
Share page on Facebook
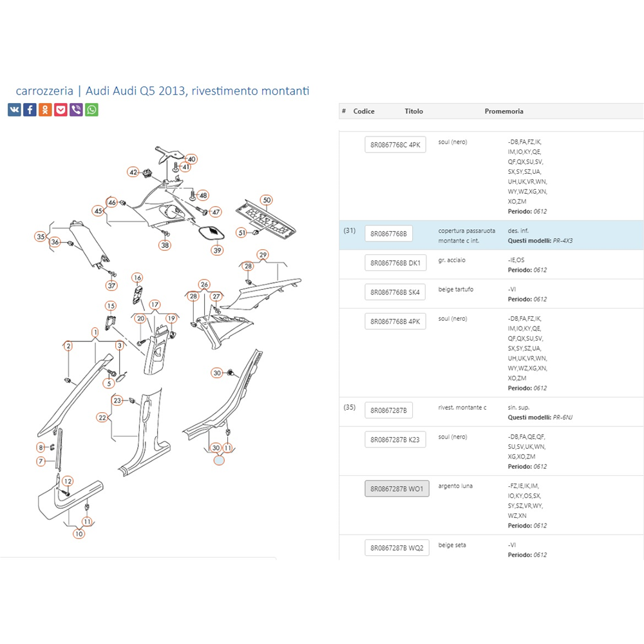click(30, 109)
